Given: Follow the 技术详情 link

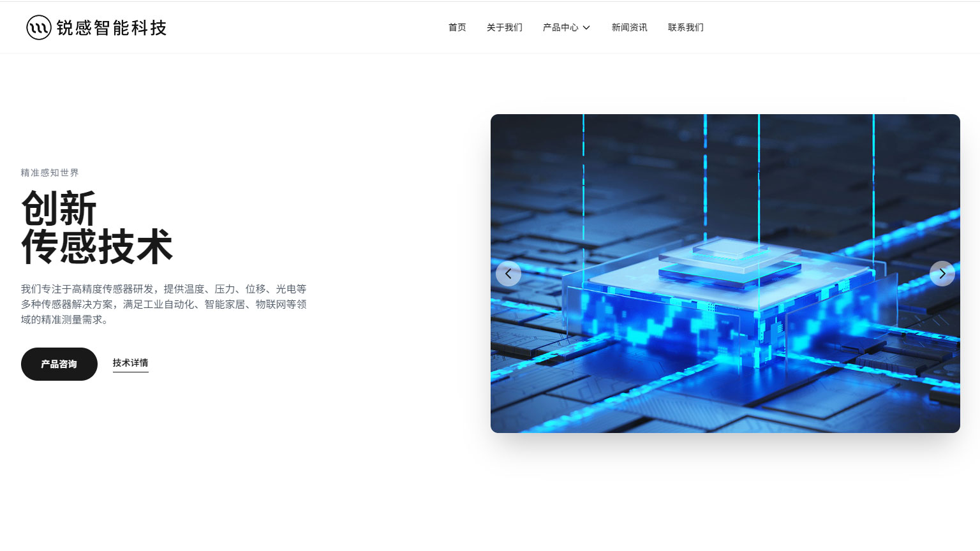Looking at the screenshot, I should pos(131,363).
